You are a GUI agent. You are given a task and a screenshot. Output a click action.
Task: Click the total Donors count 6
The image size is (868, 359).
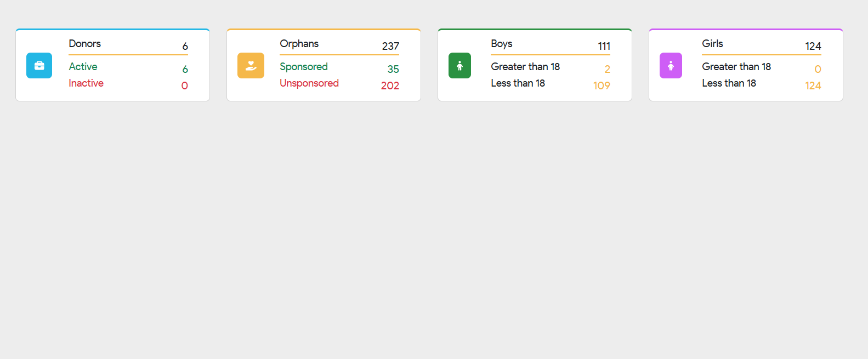(185, 46)
